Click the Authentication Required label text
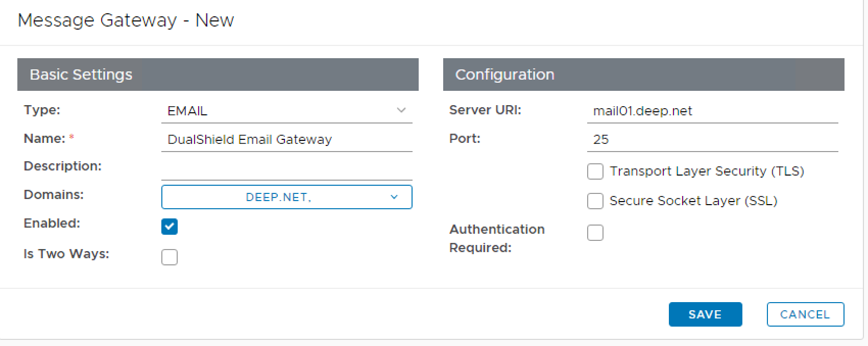This screenshot has height=346, width=868. click(496, 238)
